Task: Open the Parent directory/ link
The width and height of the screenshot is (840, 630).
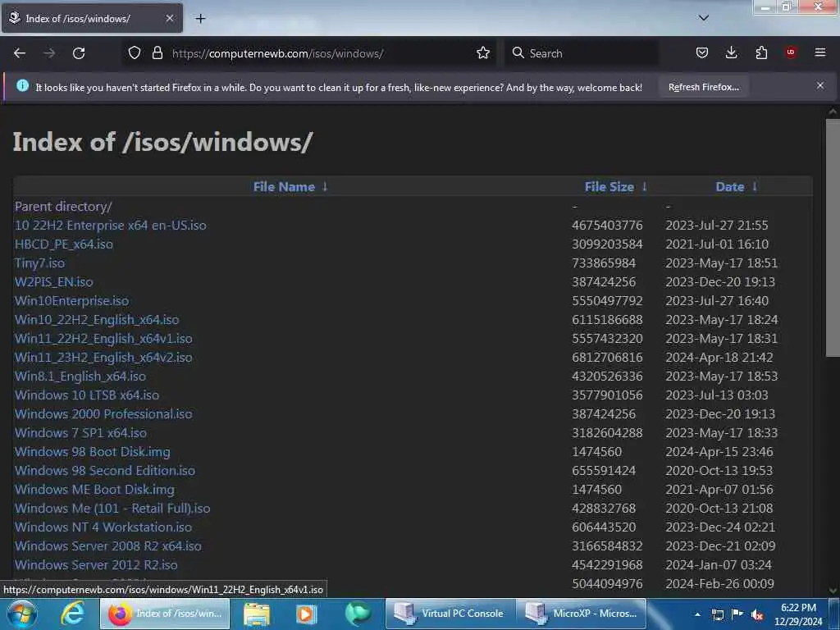Action: (63, 206)
